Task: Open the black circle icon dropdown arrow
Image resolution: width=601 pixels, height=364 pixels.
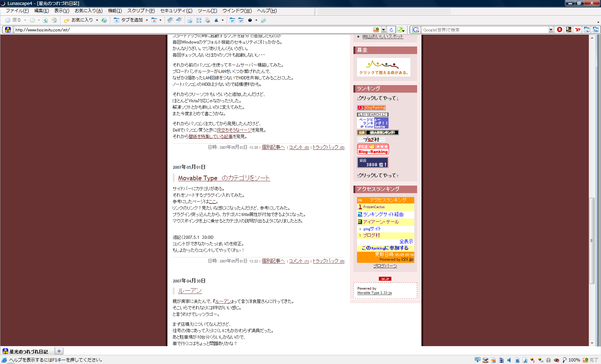Action: 256,20
